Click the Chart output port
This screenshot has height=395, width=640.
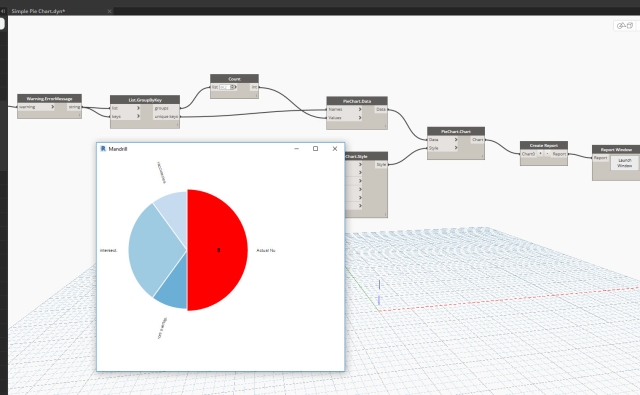coord(478,140)
